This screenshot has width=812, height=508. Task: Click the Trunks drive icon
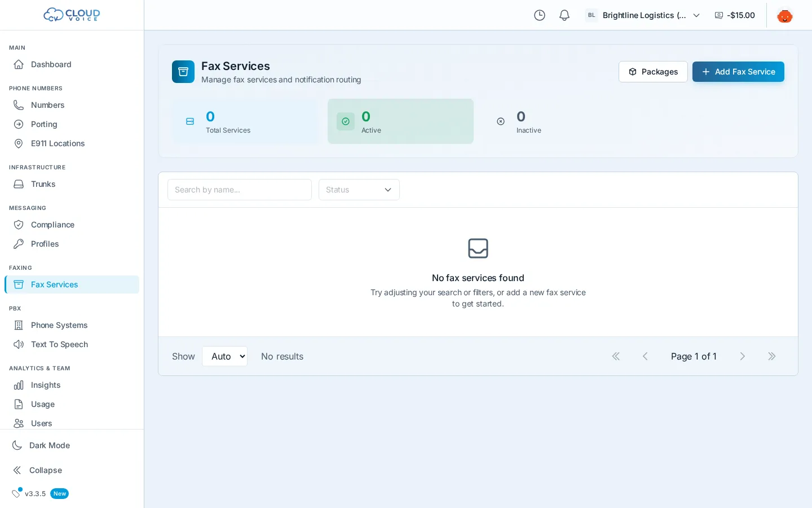pos(19,184)
